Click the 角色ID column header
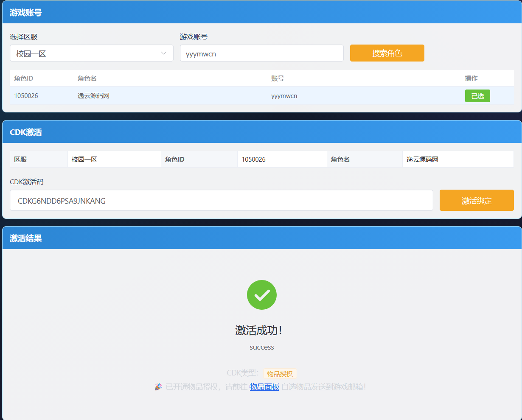 pyautogui.click(x=24, y=78)
